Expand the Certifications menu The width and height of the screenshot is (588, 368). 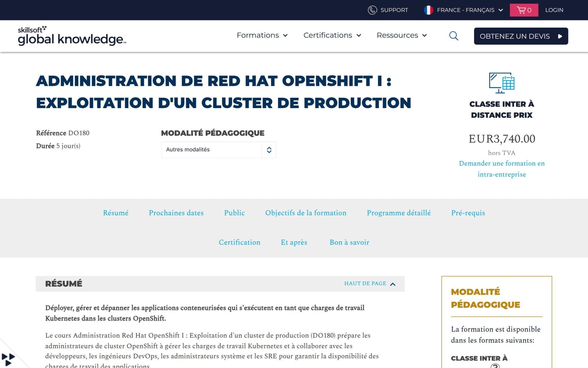[x=332, y=35]
